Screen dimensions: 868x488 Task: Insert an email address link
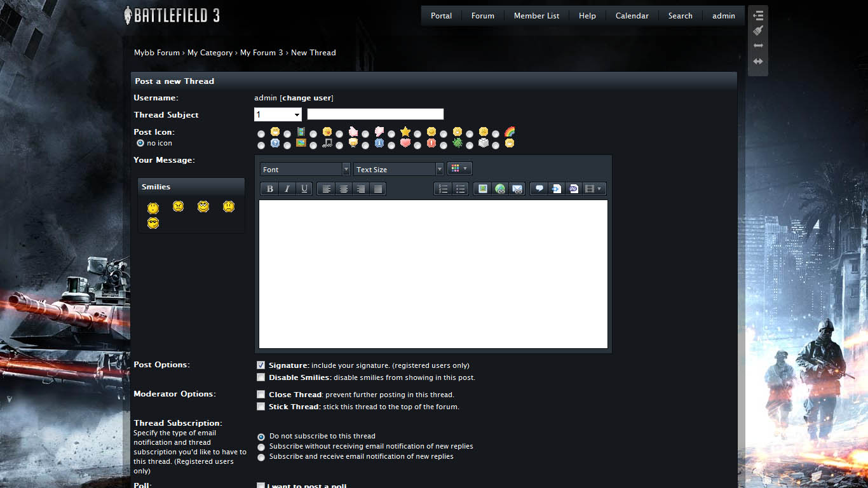[517, 189]
